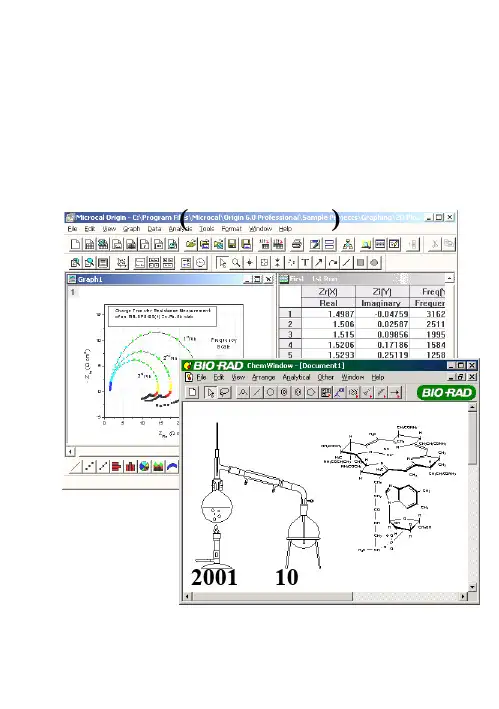Pick the arrow pointer tool in ChemWindow
Viewport: 499px width, 709px height.
click(x=210, y=392)
